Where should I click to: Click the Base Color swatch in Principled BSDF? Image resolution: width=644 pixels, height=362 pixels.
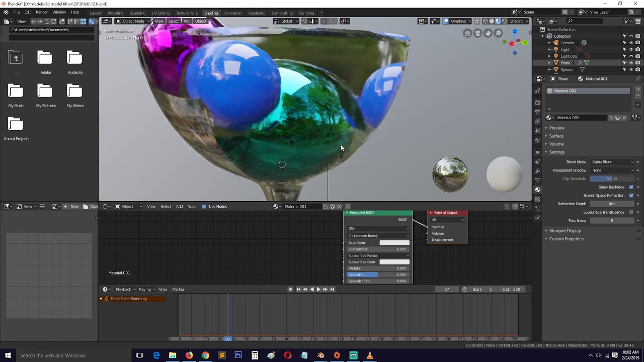click(394, 243)
